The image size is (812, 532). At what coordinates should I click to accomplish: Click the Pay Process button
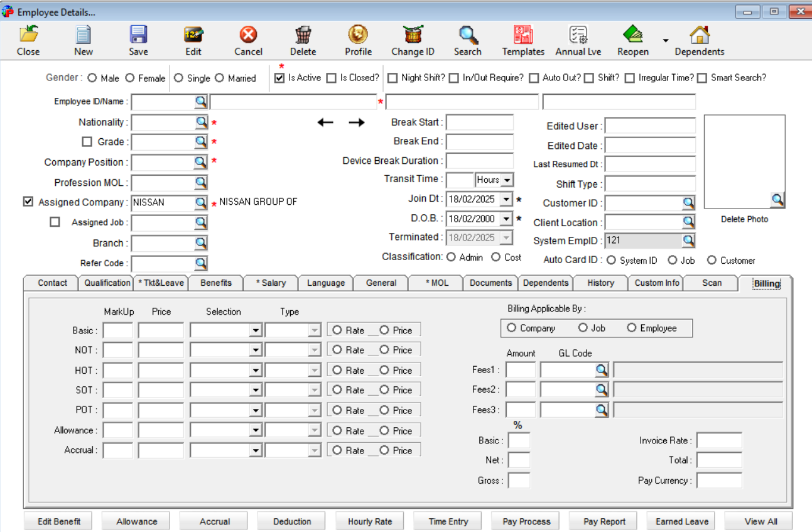click(526, 521)
